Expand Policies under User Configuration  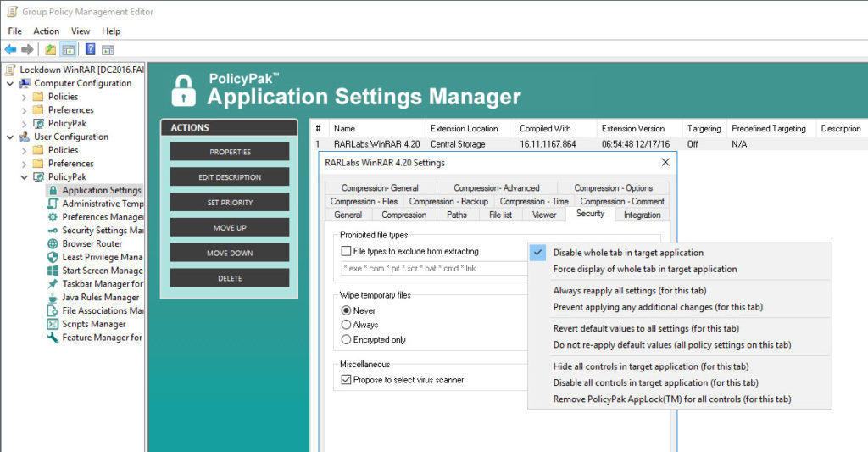24,150
